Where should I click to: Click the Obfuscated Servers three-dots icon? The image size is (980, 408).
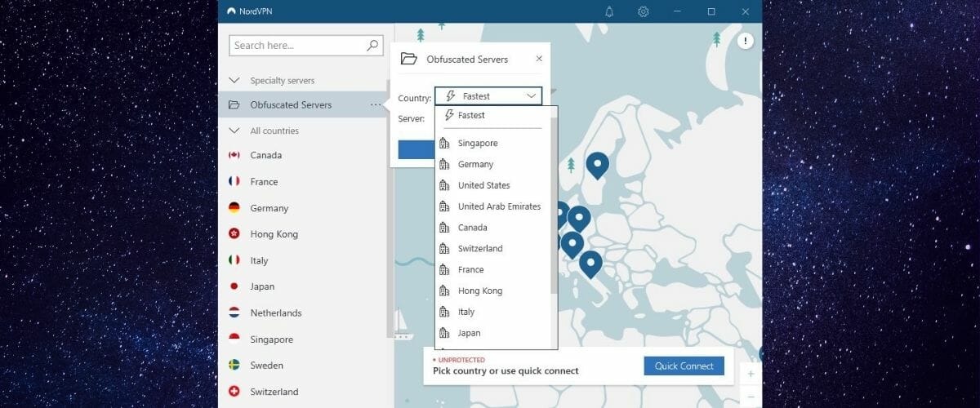click(375, 104)
